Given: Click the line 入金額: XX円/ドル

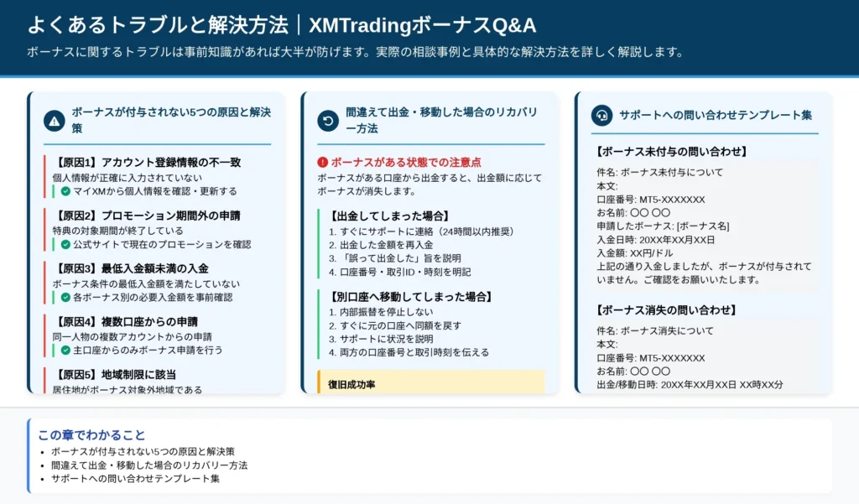Looking at the screenshot, I should point(634,253).
